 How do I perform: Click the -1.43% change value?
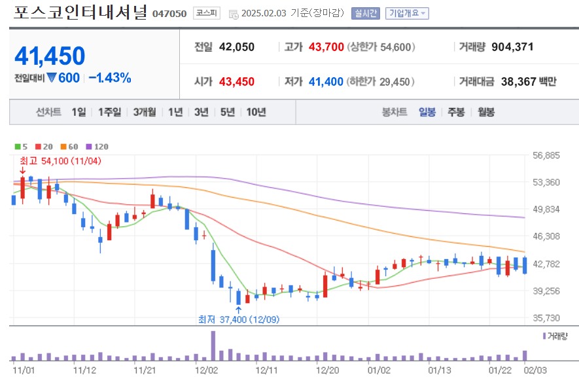110,78
